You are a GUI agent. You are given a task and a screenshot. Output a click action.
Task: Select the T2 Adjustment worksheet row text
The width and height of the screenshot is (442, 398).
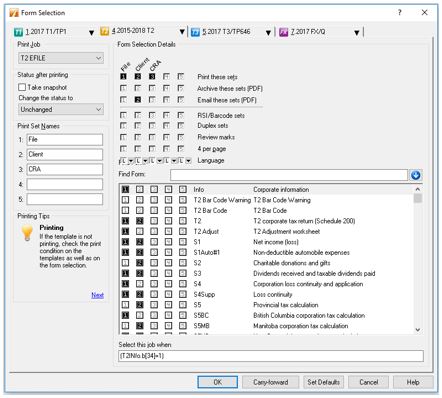286,231
